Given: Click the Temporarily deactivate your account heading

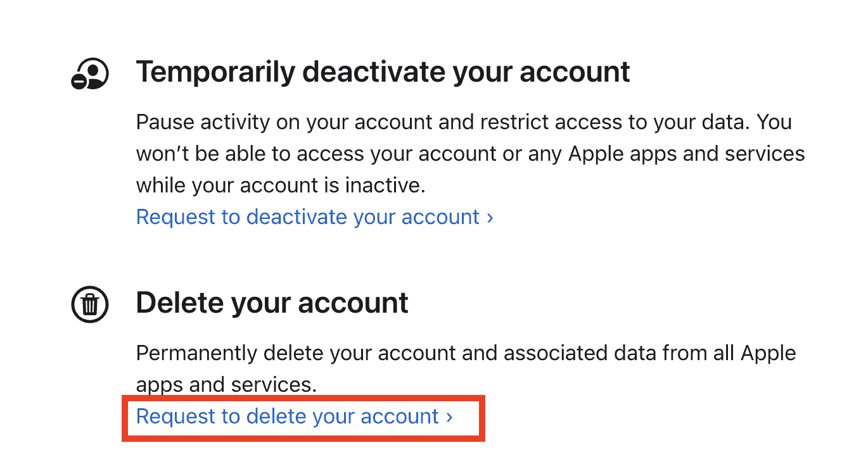Looking at the screenshot, I should coord(383,72).
